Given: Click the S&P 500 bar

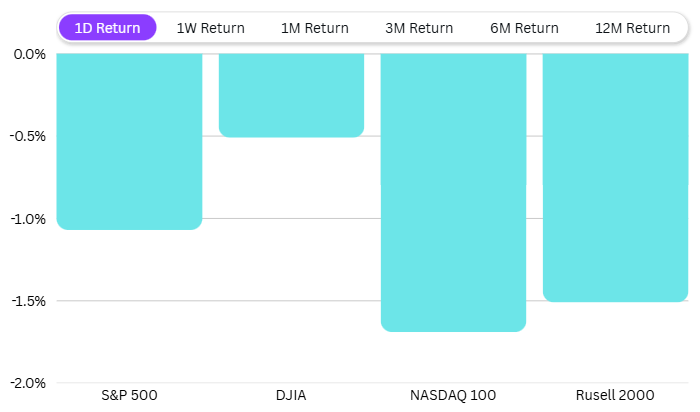Looking at the screenshot, I should pyautogui.click(x=129, y=141).
